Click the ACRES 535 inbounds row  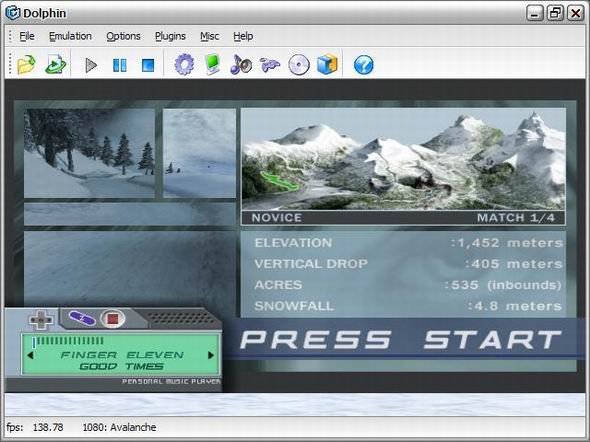pos(409,285)
